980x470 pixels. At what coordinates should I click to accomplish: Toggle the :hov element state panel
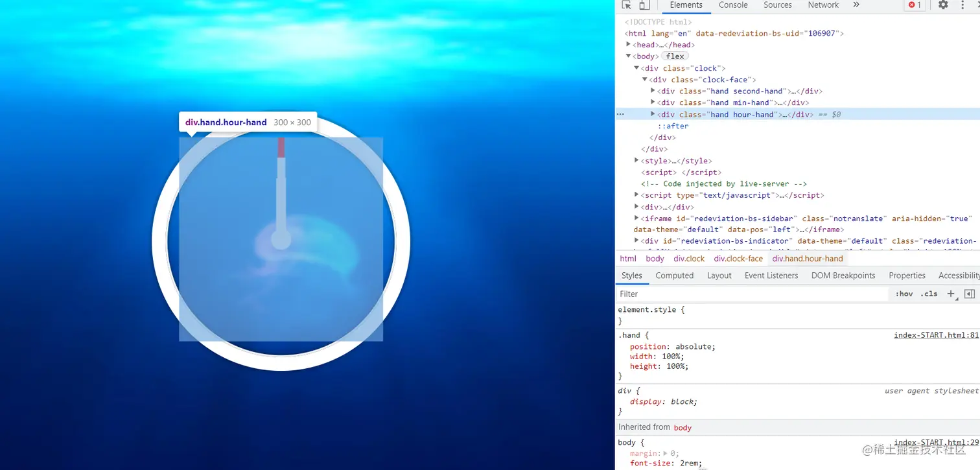pyautogui.click(x=904, y=294)
